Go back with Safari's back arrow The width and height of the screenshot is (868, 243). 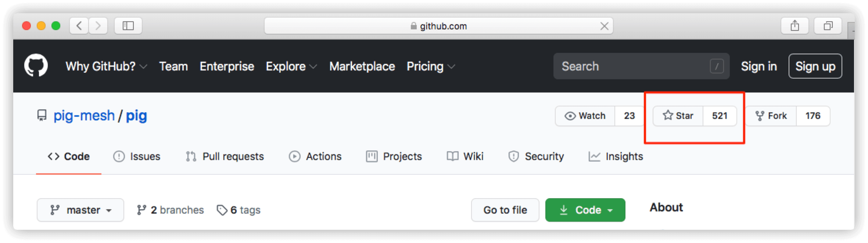[79, 26]
